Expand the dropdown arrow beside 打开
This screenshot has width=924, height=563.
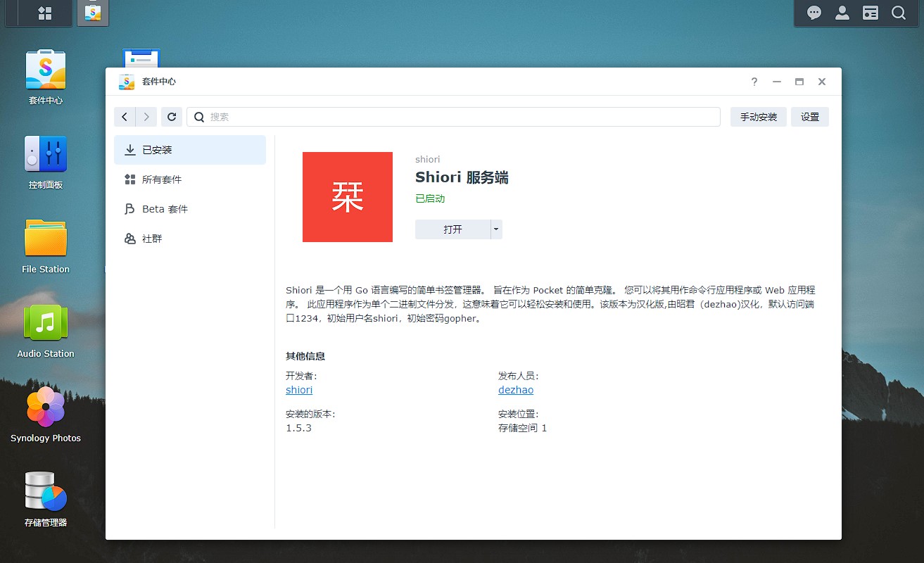pyautogui.click(x=497, y=229)
